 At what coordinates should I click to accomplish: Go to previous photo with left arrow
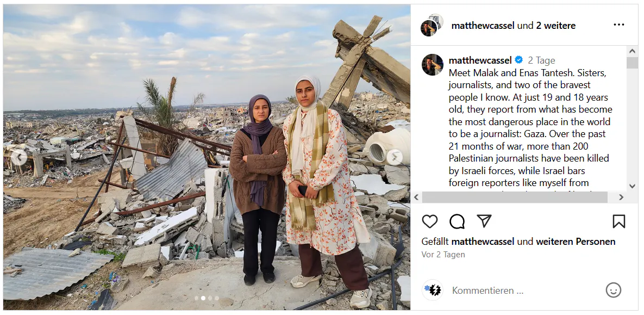[x=19, y=157]
